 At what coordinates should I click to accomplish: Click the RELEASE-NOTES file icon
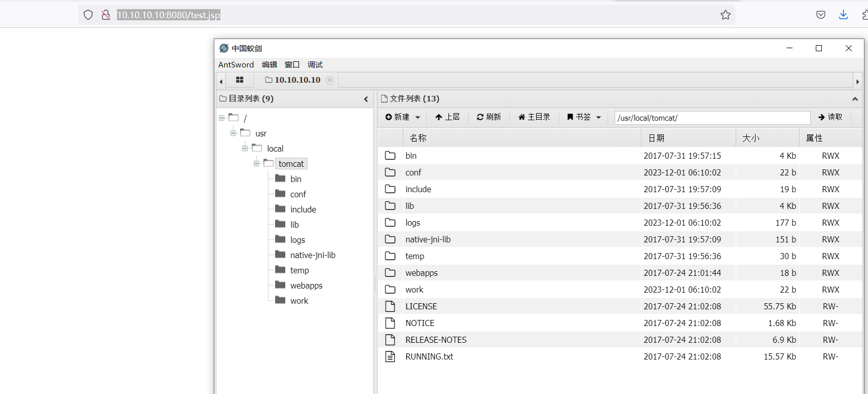click(x=390, y=340)
